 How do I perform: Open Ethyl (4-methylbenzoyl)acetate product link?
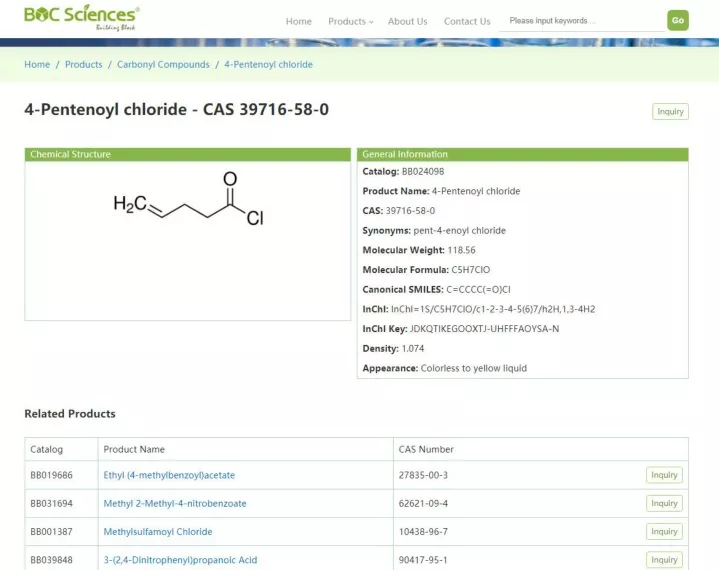tap(169, 475)
